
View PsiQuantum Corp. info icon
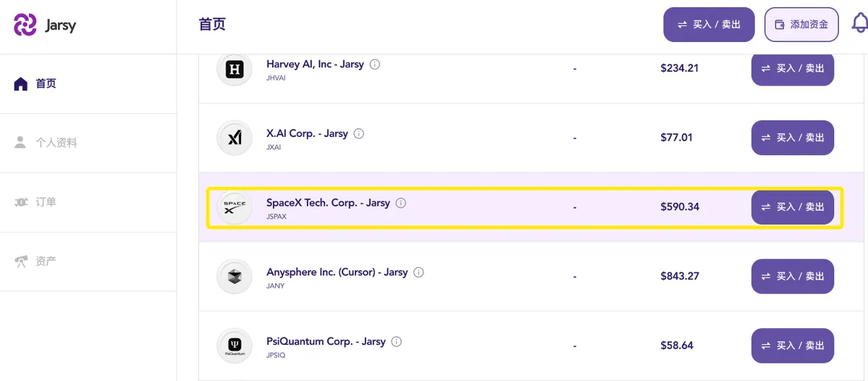click(x=396, y=342)
